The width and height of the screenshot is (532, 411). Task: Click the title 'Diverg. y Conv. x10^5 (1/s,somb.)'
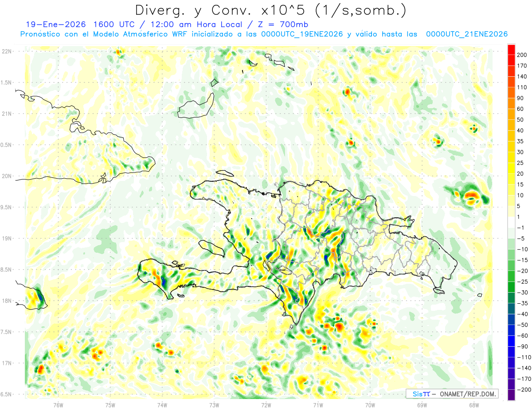[271, 10]
